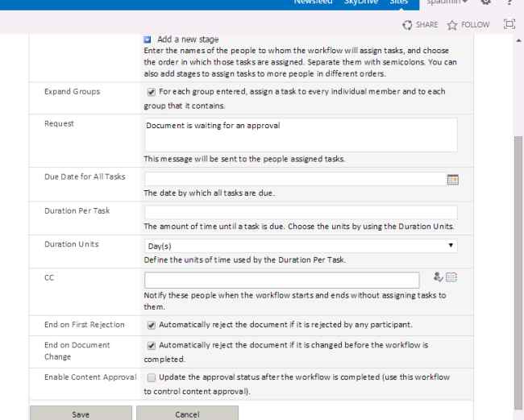Click the Add a new stage icon
This screenshot has height=420, width=524.
(x=147, y=40)
